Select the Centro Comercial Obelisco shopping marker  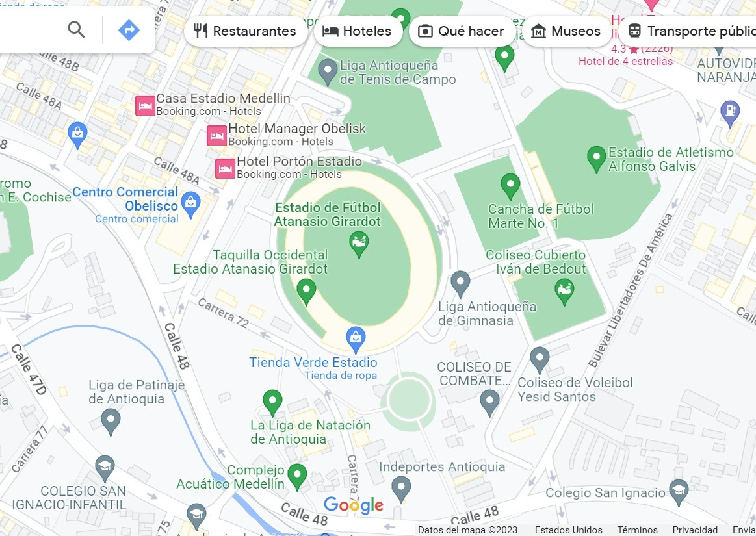click(x=191, y=205)
